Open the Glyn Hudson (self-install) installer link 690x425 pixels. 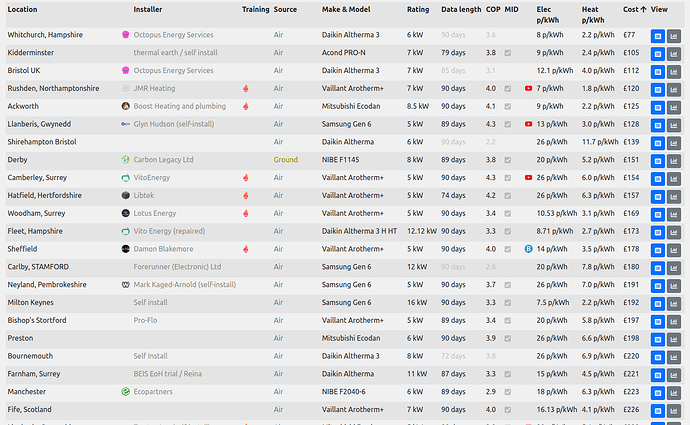tap(174, 124)
